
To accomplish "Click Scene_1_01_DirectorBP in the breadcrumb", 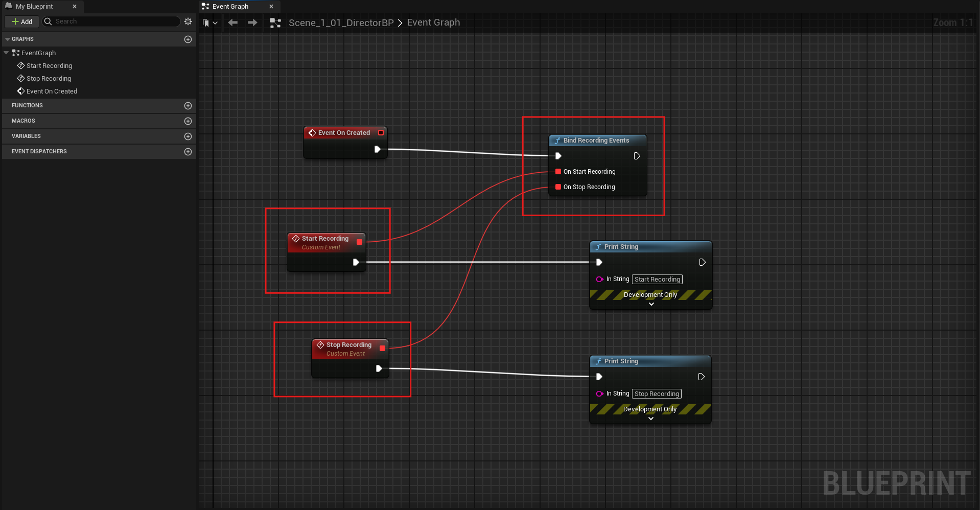I will [x=341, y=23].
